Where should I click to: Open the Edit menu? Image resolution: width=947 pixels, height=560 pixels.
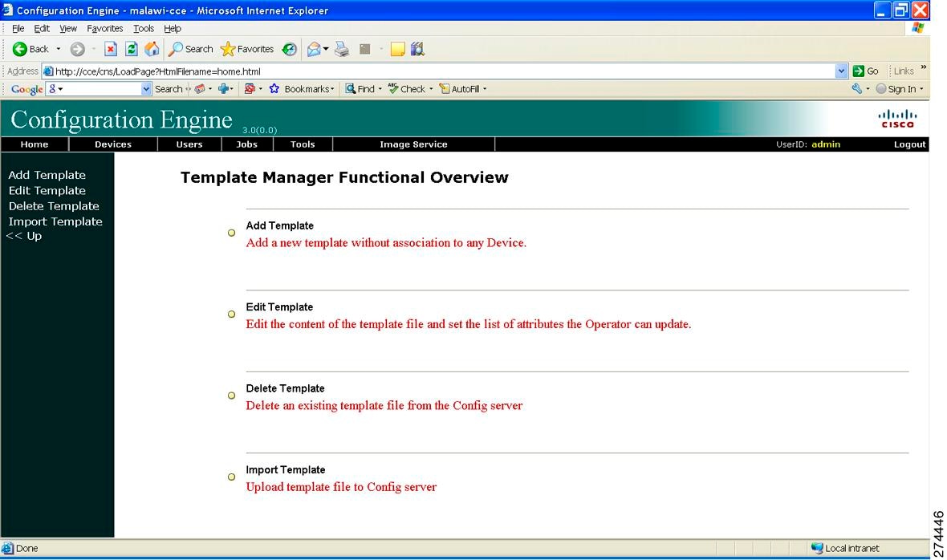point(42,28)
